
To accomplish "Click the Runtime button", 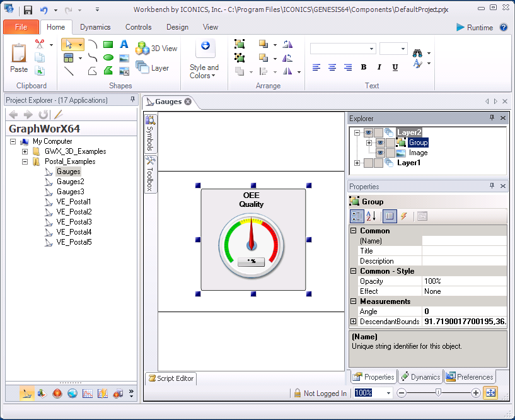I will click(x=474, y=27).
